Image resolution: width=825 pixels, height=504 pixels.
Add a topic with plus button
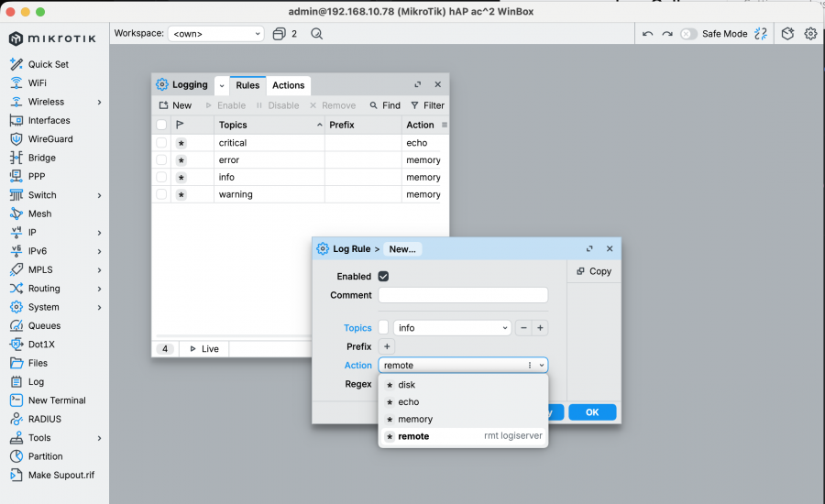pyautogui.click(x=540, y=328)
